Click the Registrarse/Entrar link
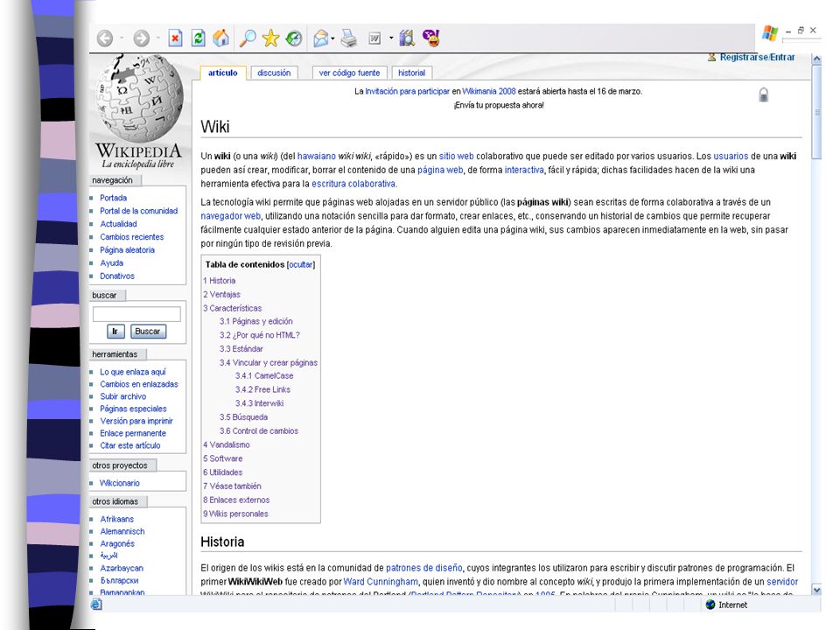This screenshot has width=840, height=630. (757, 57)
